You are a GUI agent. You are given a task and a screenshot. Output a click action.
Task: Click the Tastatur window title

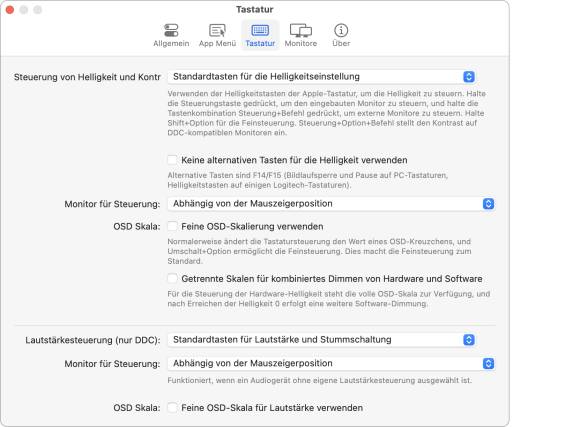(255, 9)
